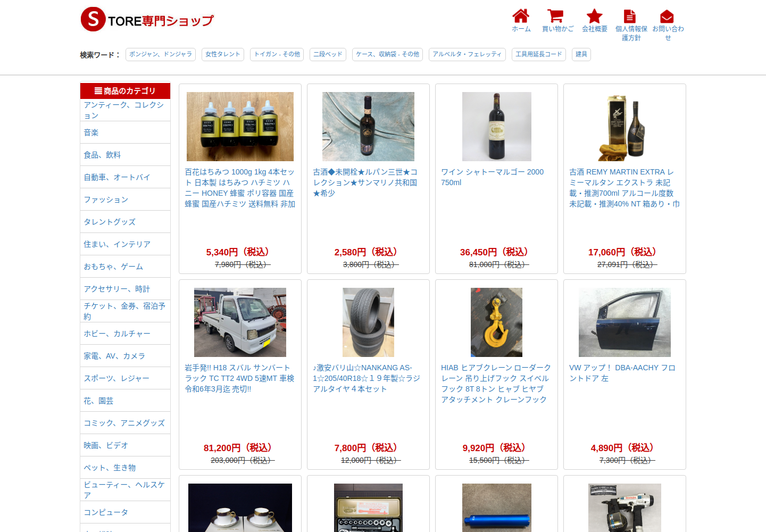766x532 pixels.
Task: Click the star icon for 会社概要
Action: (594, 16)
